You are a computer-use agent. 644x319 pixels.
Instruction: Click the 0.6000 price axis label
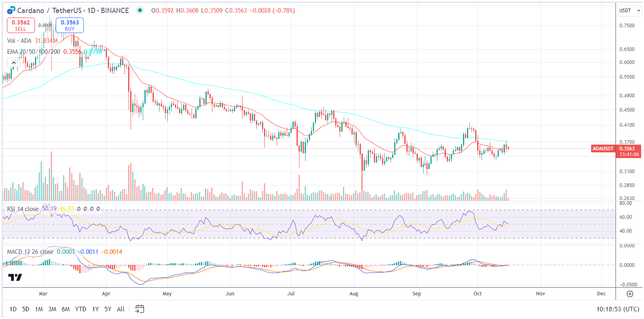point(627,62)
